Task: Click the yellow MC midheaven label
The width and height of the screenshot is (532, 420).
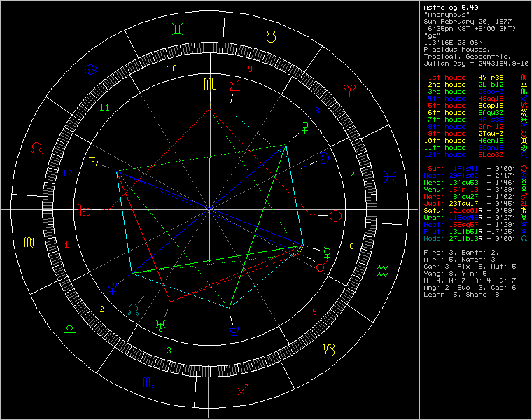Action: (x=210, y=85)
